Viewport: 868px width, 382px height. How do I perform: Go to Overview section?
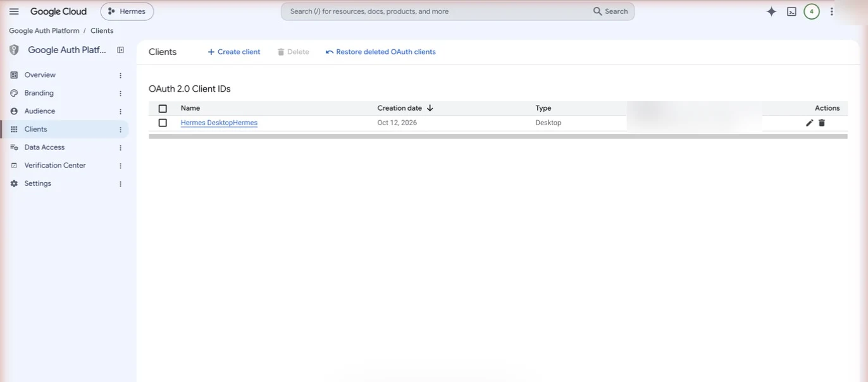pyautogui.click(x=40, y=75)
